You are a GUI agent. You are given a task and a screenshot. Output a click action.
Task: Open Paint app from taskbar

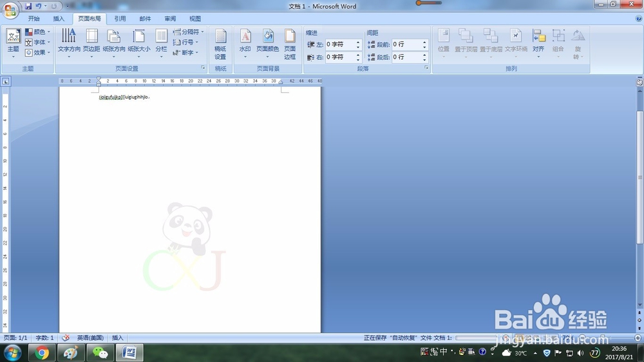tap(71, 353)
